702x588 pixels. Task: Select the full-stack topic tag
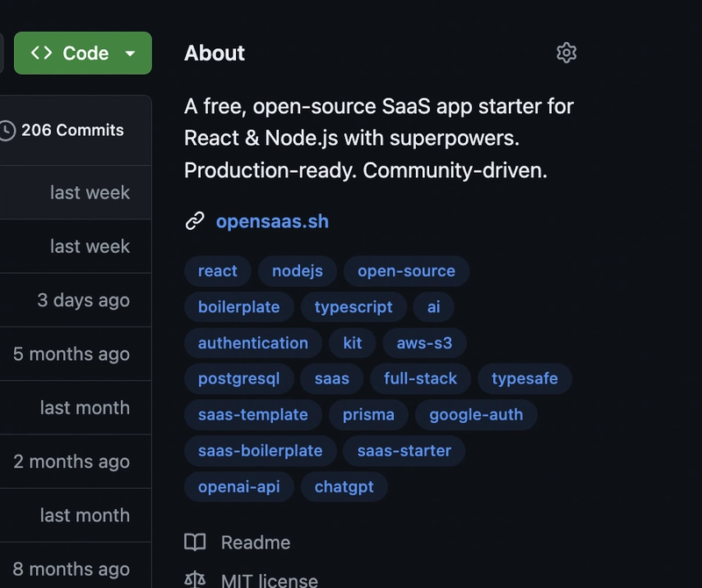pyautogui.click(x=420, y=378)
